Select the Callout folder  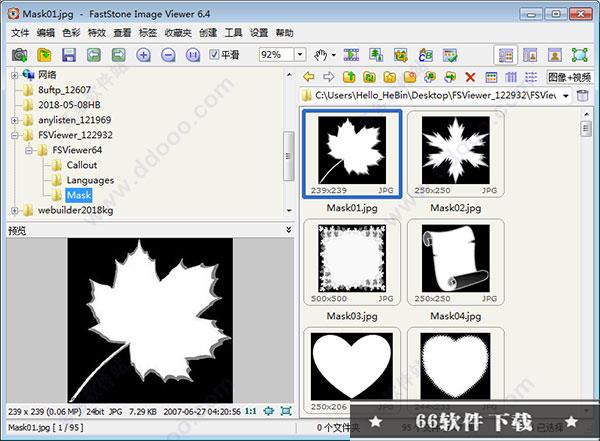82,165
